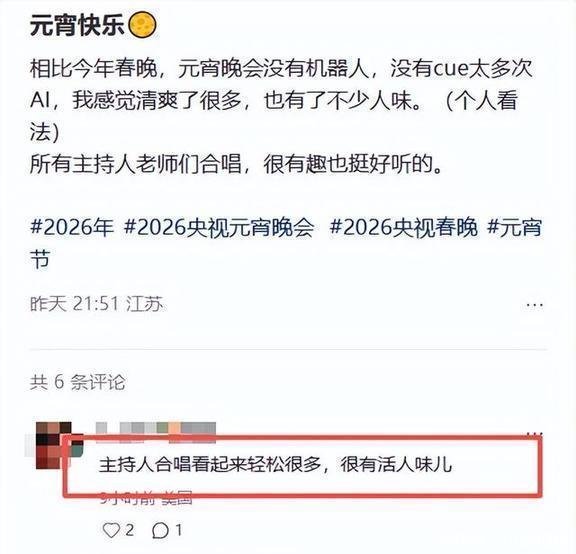This screenshot has height=554, width=576.
Task: Click the sentence about 主持人老师们合唱
Action: [236, 163]
